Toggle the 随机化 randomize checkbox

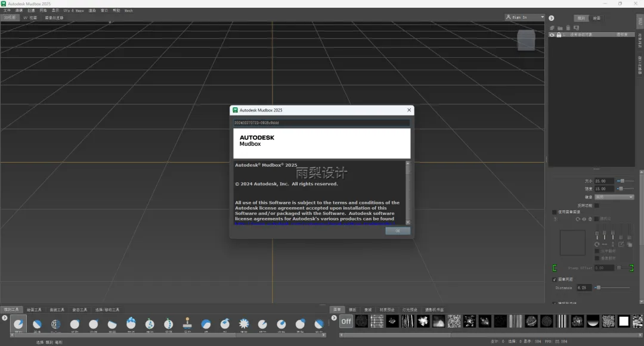click(x=597, y=219)
